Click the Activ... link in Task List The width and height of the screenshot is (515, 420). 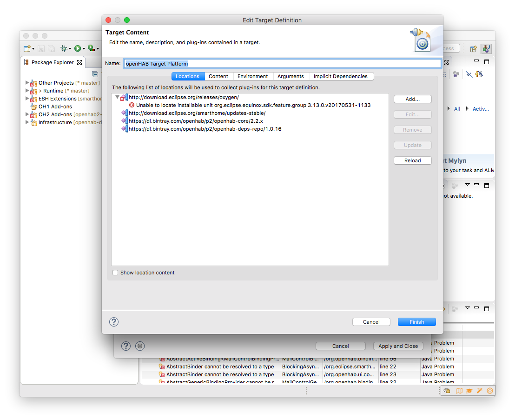pos(481,109)
